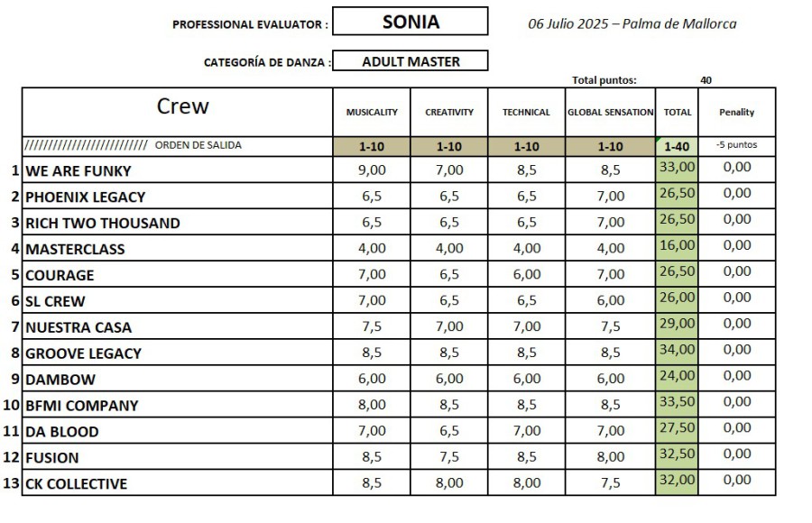Select the ADULT MASTER category field
The height and width of the screenshot is (523, 812).
[x=411, y=61]
